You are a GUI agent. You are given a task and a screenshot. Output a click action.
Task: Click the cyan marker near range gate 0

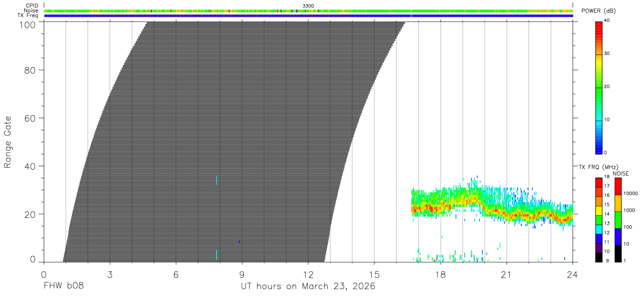pos(216,255)
